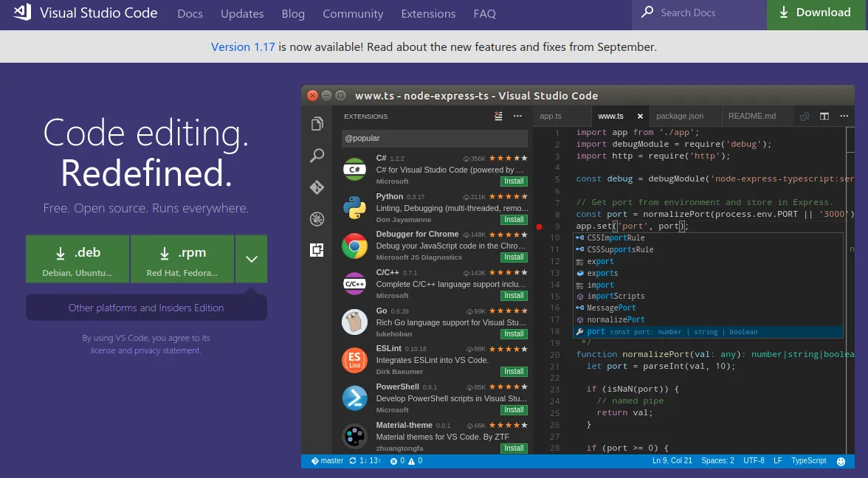Select the Extensions icon in activity bar
This screenshot has width=868, height=478.
pyautogui.click(x=317, y=250)
